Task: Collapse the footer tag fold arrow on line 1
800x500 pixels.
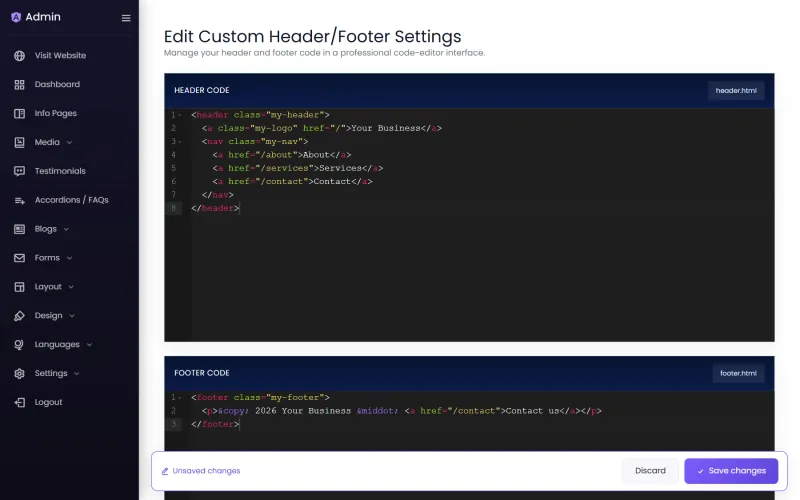Action: pyautogui.click(x=180, y=397)
